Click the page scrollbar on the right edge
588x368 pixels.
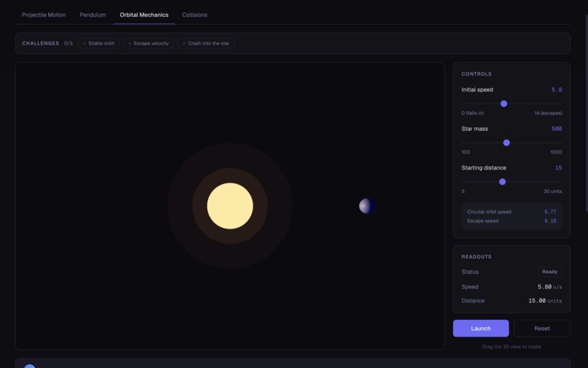pyautogui.click(x=586, y=112)
